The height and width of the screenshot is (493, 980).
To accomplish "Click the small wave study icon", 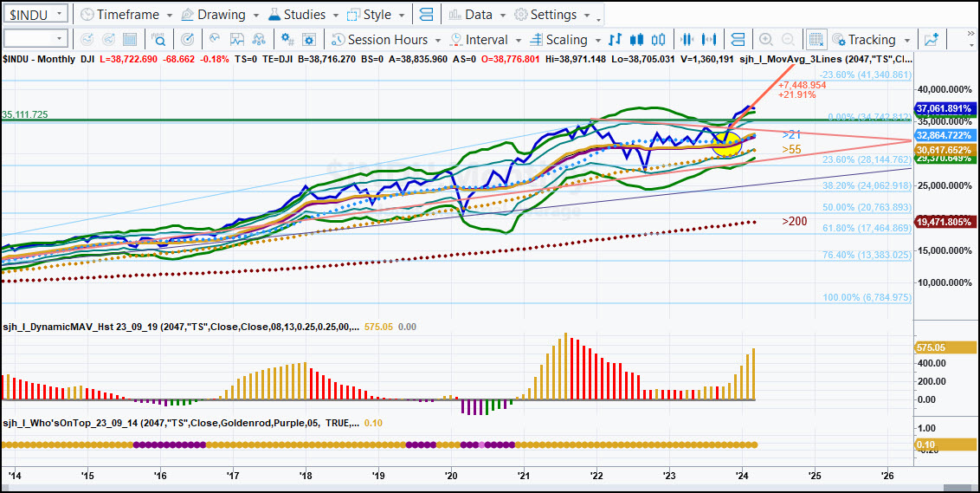I will coord(215,39).
